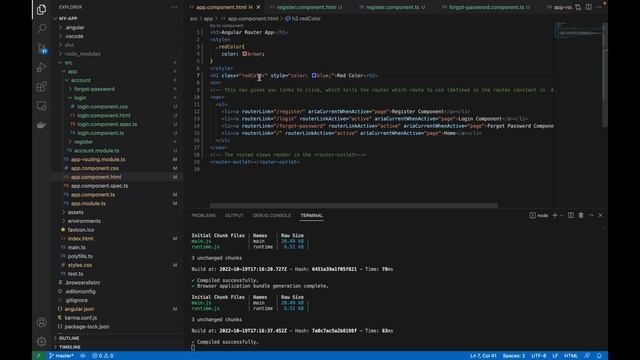Open editor more actions ellipsis
640x360 pixels.
[x=599, y=7]
